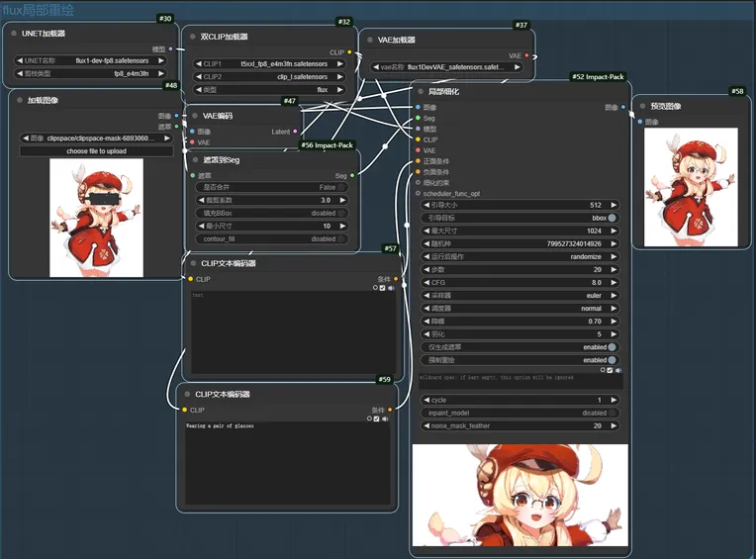
Task: Collapse the 双CLIP加载器 node via its title dot
Action: pos(193,36)
